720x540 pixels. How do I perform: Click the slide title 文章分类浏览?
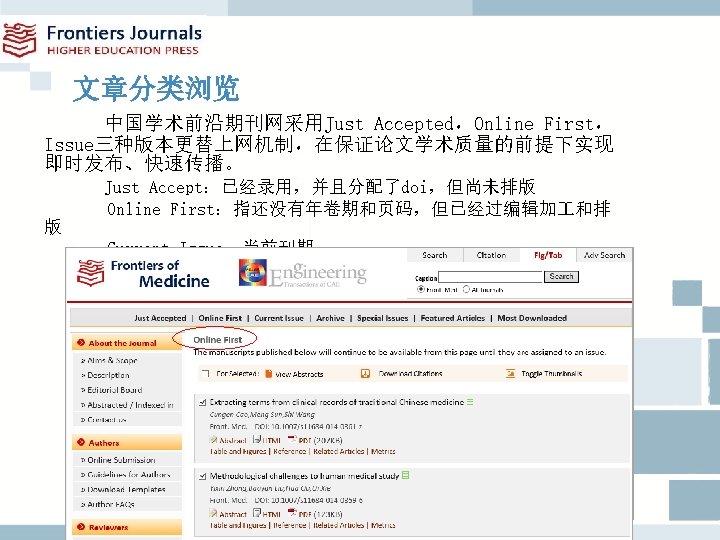[156, 88]
